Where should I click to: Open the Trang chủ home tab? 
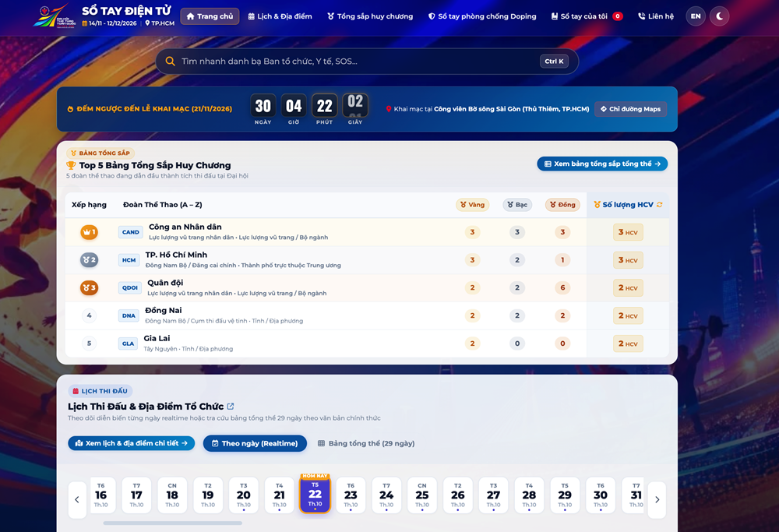click(x=210, y=16)
